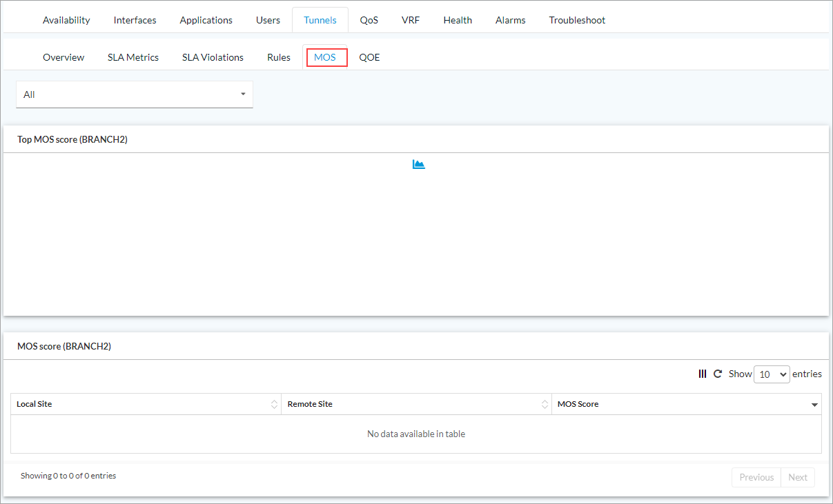
Task: Switch to the Rules sub-tab
Action: tap(279, 57)
